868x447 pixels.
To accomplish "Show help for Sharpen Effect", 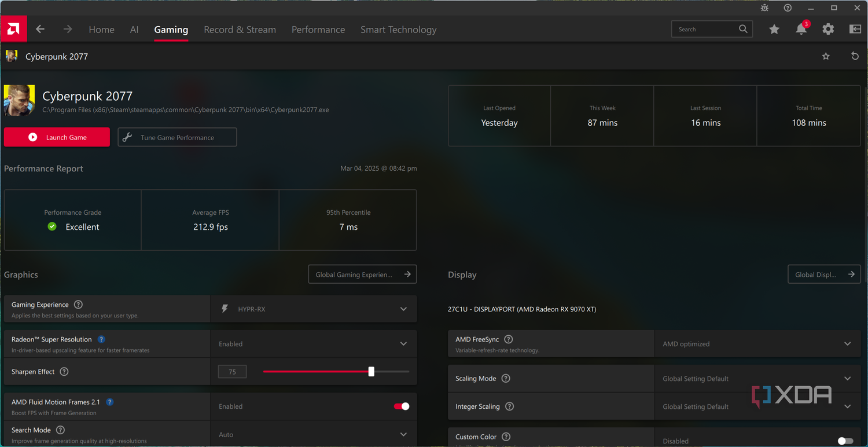I will tap(64, 372).
